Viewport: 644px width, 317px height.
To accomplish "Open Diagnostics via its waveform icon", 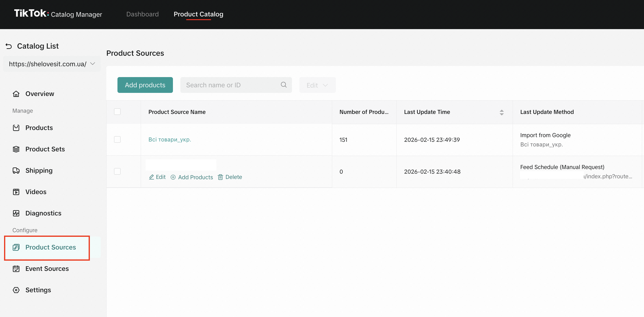I will coord(16,213).
